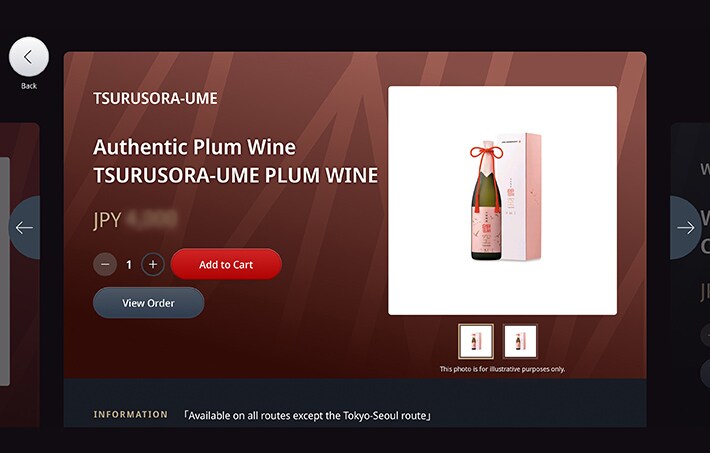Select the first bottle thumbnail
The width and height of the screenshot is (710, 453).
click(476, 341)
